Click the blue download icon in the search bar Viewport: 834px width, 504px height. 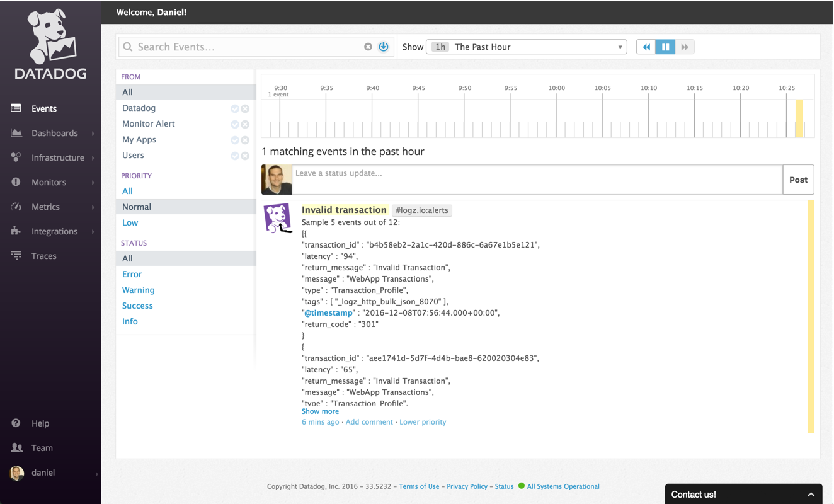click(x=383, y=47)
